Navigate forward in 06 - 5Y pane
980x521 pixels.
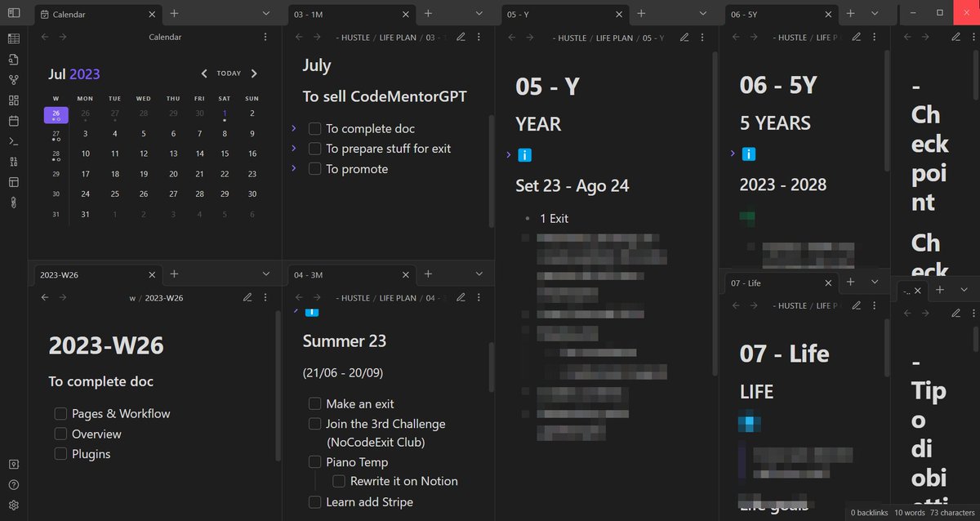pos(754,37)
